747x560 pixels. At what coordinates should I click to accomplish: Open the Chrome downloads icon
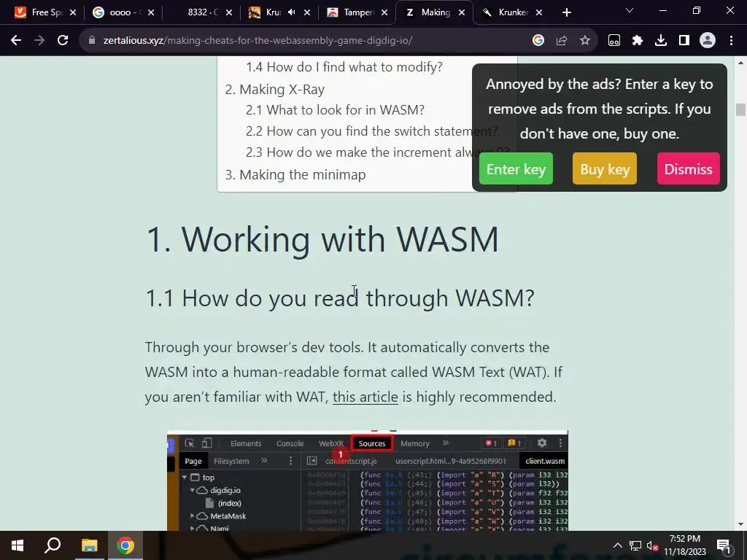pyautogui.click(x=661, y=41)
